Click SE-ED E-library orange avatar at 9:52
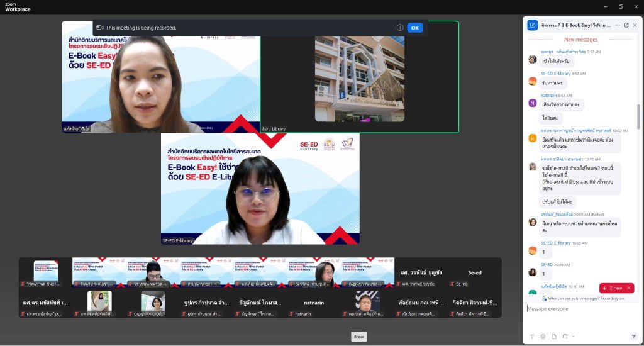 coord(532,81)
